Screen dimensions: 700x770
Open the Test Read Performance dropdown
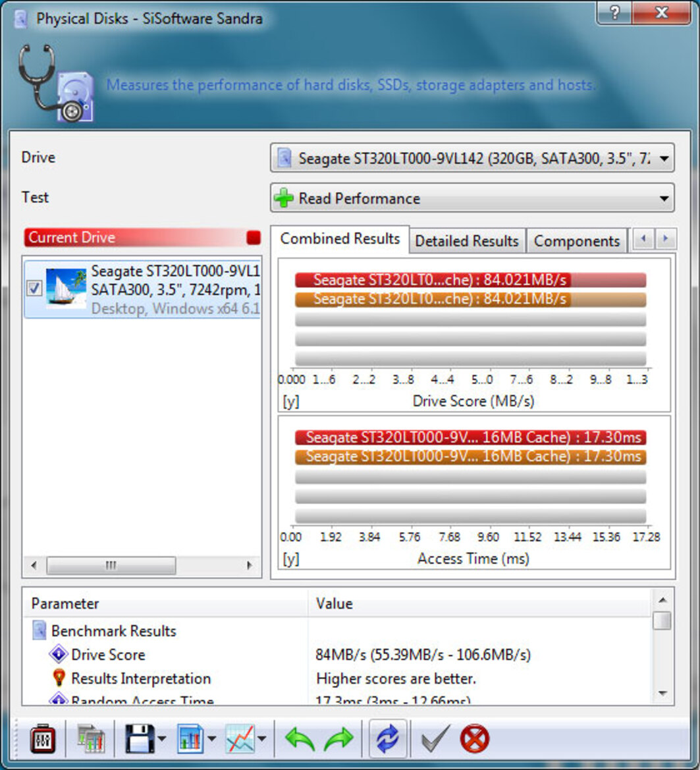[x=472, y=198]
